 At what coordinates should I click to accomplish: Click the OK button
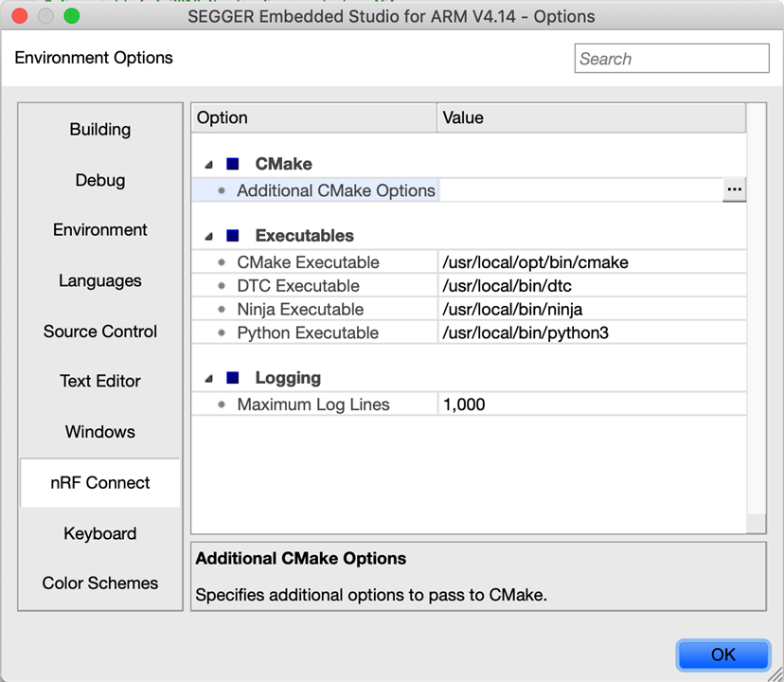click(723, 655)
